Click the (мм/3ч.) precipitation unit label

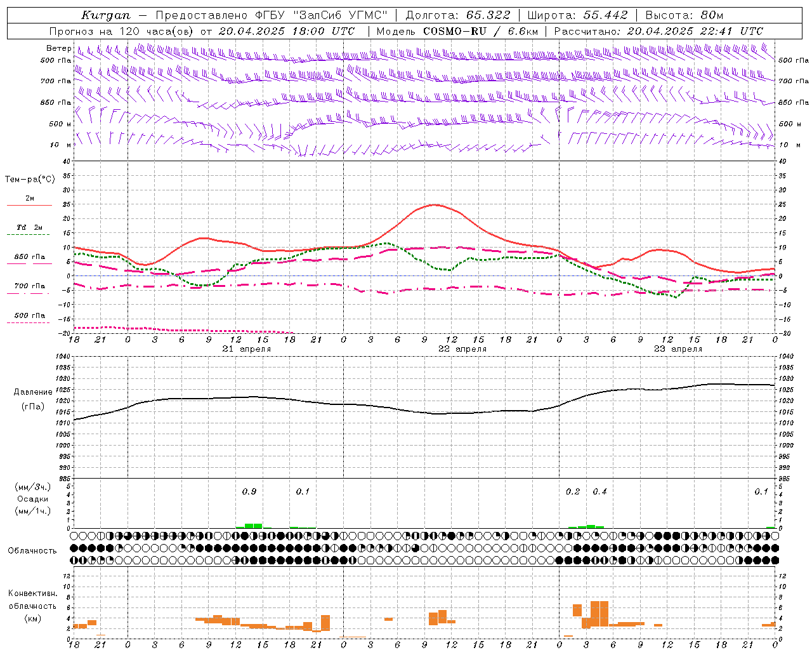(33, 487)
